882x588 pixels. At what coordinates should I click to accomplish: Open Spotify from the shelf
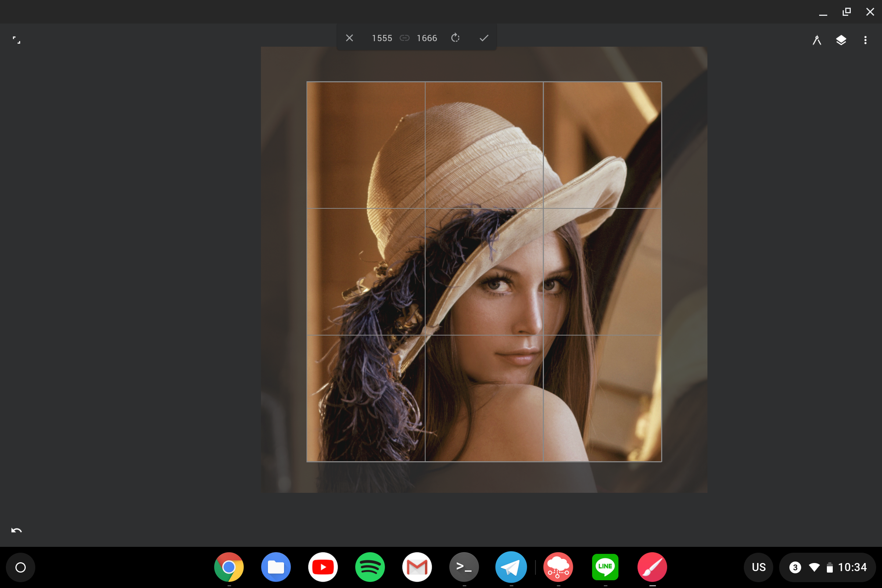click(370, 567)
